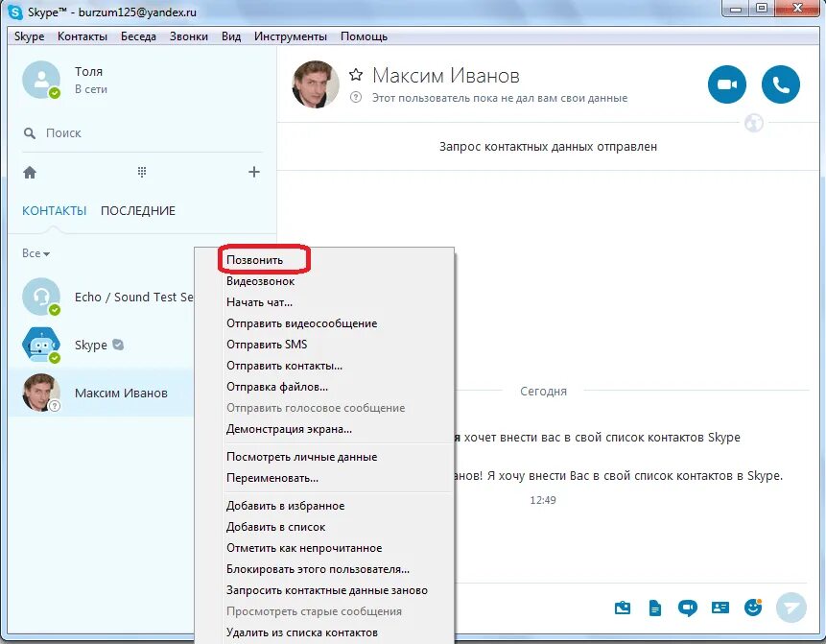Viewport: 826px width, 644px height.
Task: Select Добавить в избранное menu entry
Action: [324, 506]
